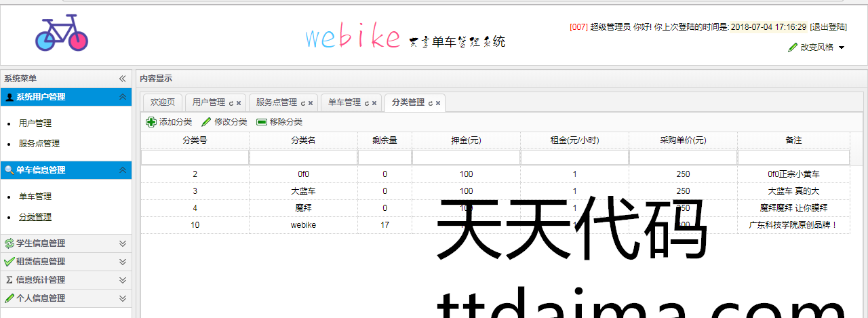This screenshot has height=318, width=868.
Task: Close the 分类管理 tab
Action: pyautogui.click(x=438, y=103)
